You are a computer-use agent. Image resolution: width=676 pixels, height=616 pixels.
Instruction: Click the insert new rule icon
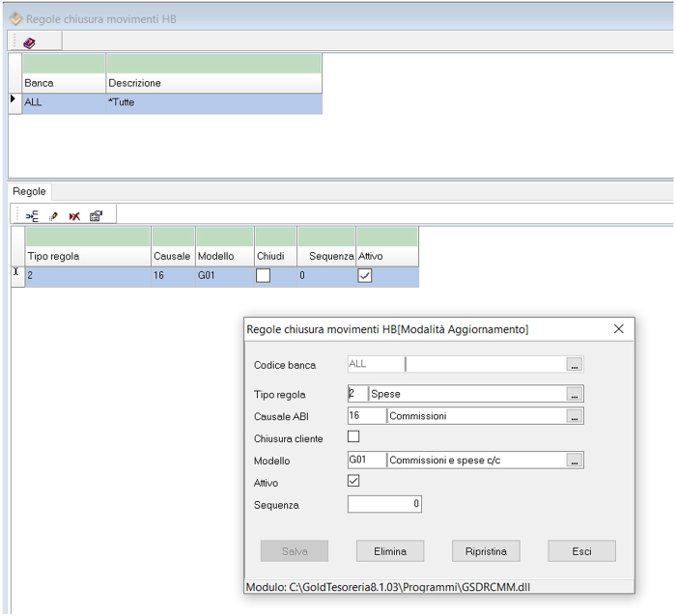tap(32, 216)
